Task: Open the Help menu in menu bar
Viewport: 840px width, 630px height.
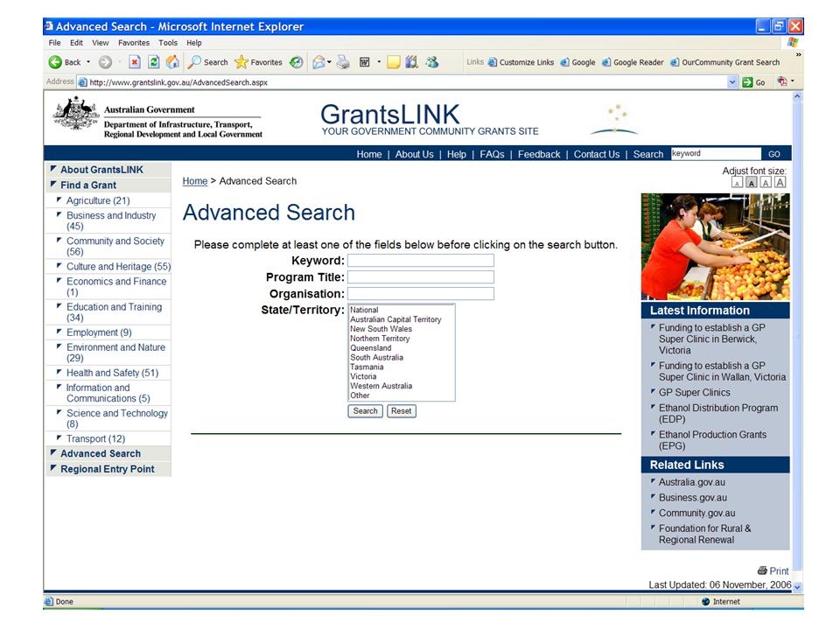Action: [x=194, y=43]
